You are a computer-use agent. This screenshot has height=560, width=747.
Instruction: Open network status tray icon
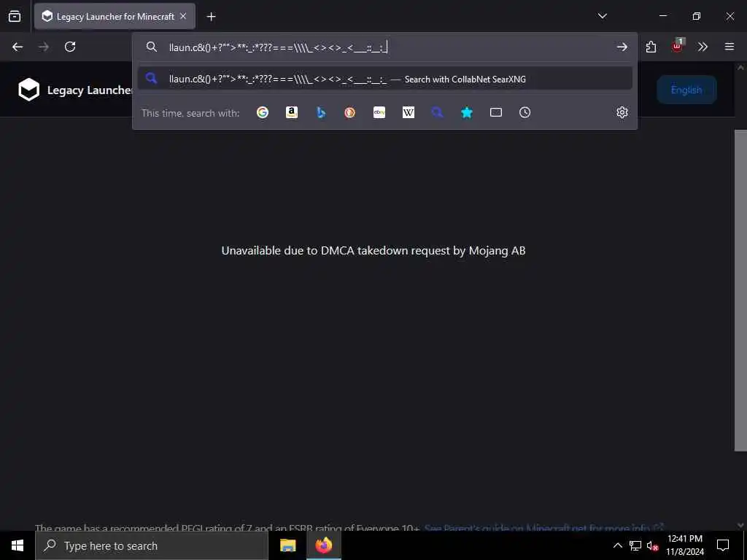[x=635, y=545]
